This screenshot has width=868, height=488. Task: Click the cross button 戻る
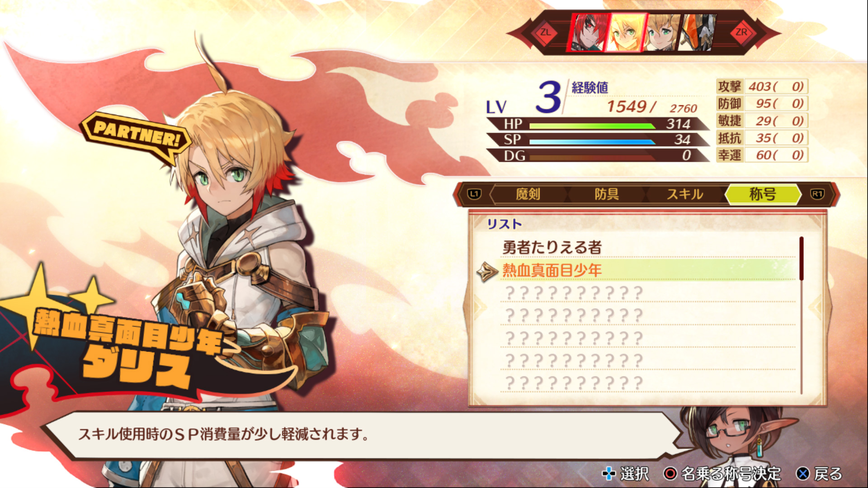tap(820, 474)
